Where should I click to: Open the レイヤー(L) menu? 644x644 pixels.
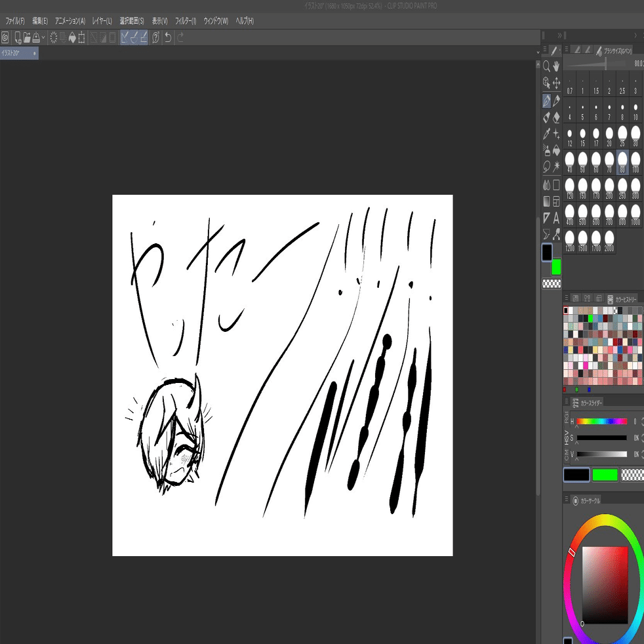click(102, 21)
